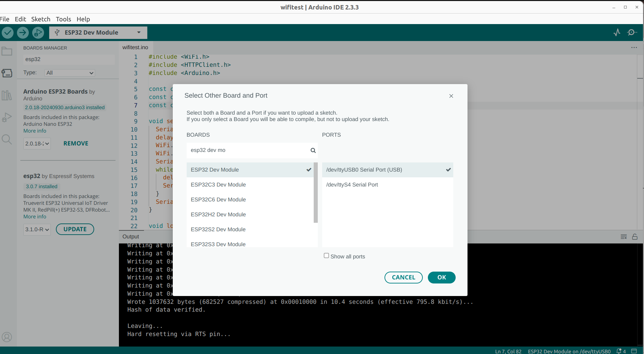Open the Serial Monitor icon
This screenshot has width=644, height=354.
(x=631, y=33)
